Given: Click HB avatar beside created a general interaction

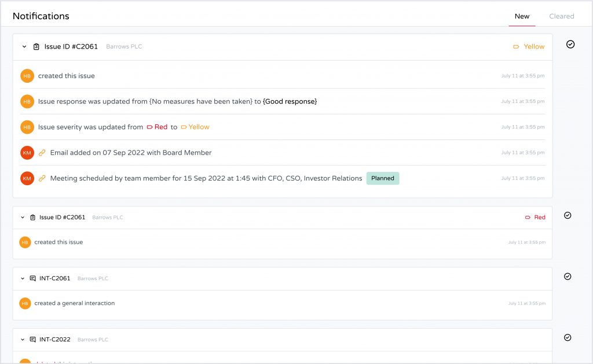Looking at the screenshot, I should pyautogui.click(x=25, y=303).
